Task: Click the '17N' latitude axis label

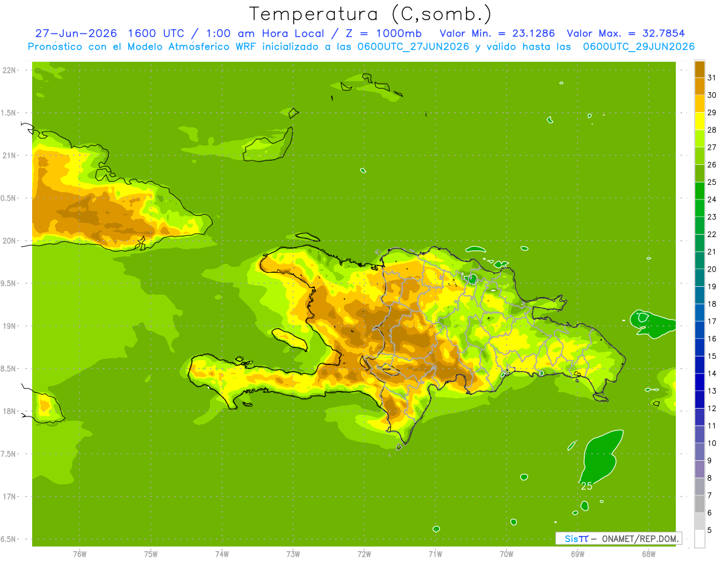Action: click(10, 497)
